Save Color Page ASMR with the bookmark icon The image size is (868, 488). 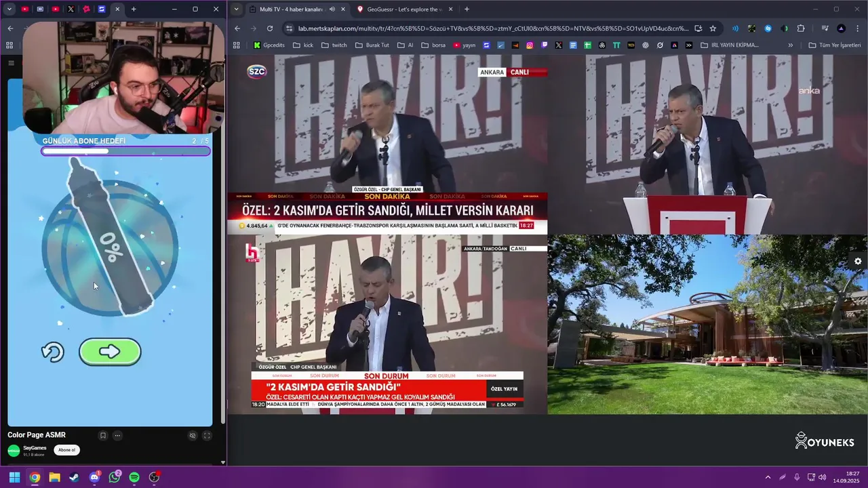pyautogui.click(x=103, y=436)
